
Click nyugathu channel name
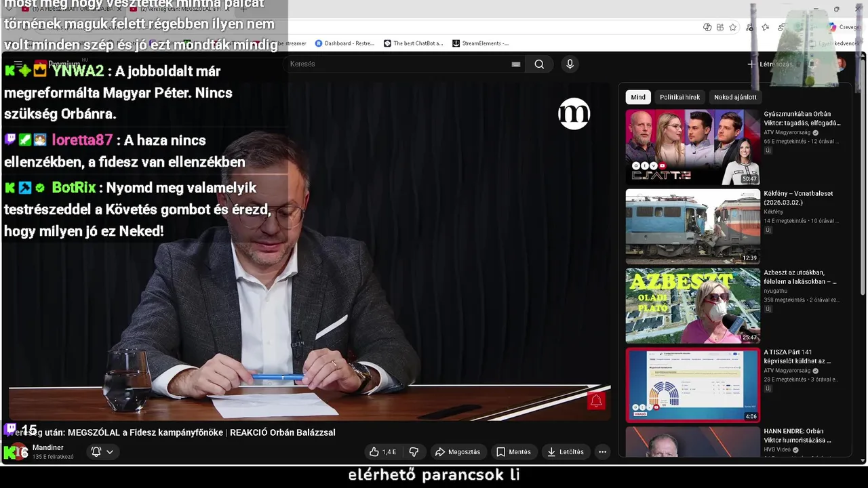[x=776, y=291]
